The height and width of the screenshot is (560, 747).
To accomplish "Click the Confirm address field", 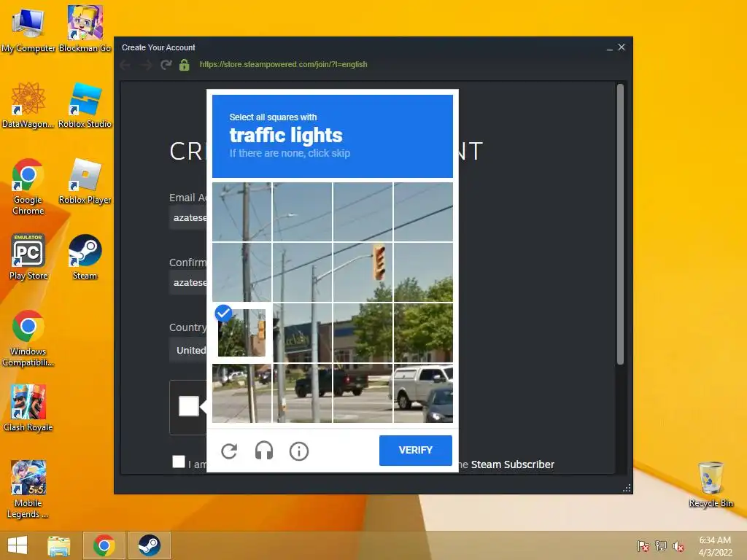I will pos(187,282).
